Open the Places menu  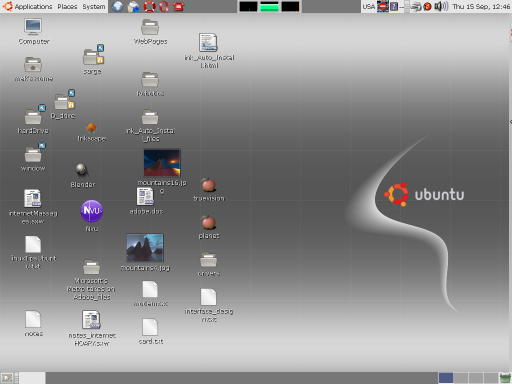tap(67, 6)
